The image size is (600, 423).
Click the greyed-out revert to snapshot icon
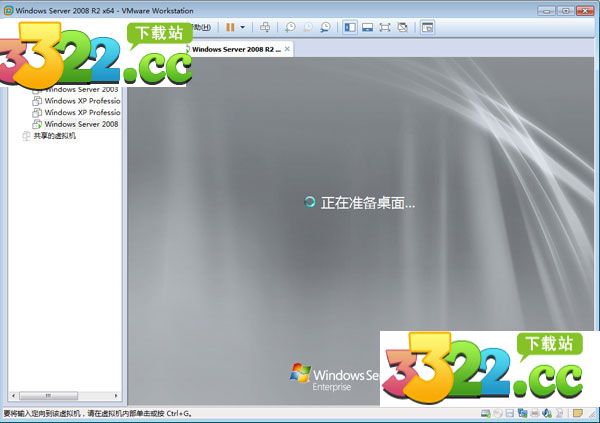click(308, 27)
